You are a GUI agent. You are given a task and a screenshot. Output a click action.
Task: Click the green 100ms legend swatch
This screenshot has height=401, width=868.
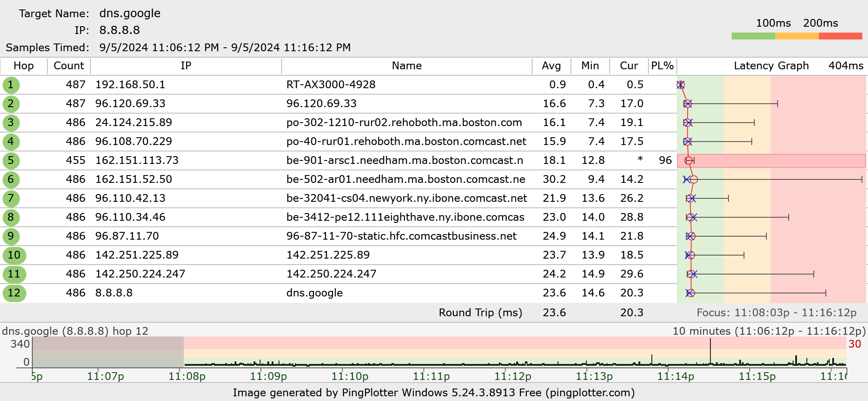click(753, 36)
